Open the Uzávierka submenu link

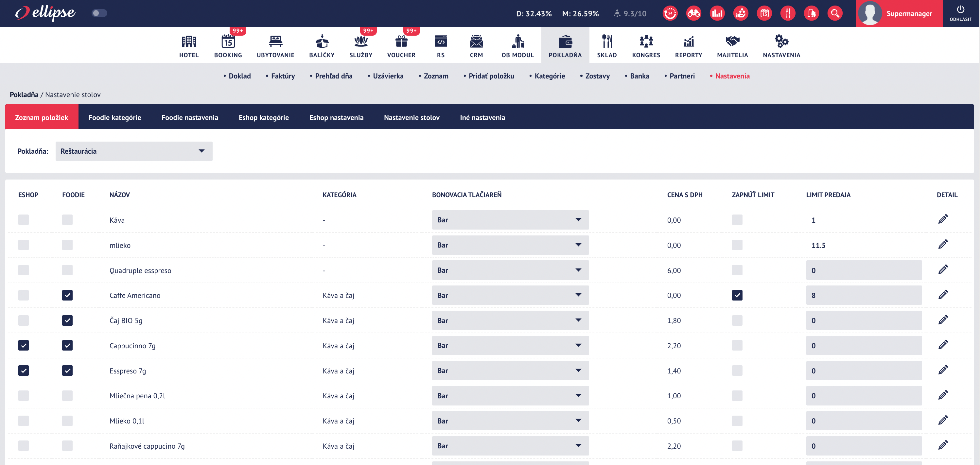388,76
